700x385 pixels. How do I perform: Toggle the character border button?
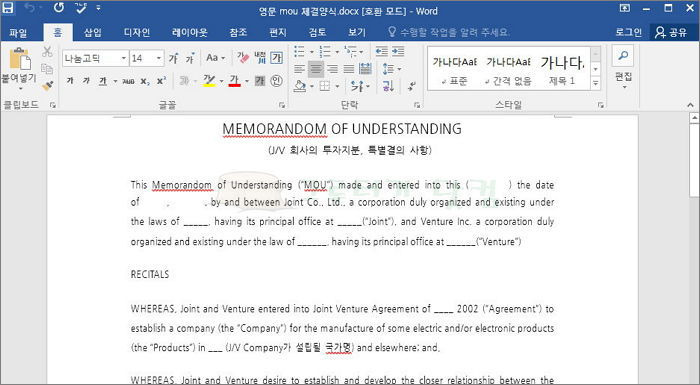[277, 58]
